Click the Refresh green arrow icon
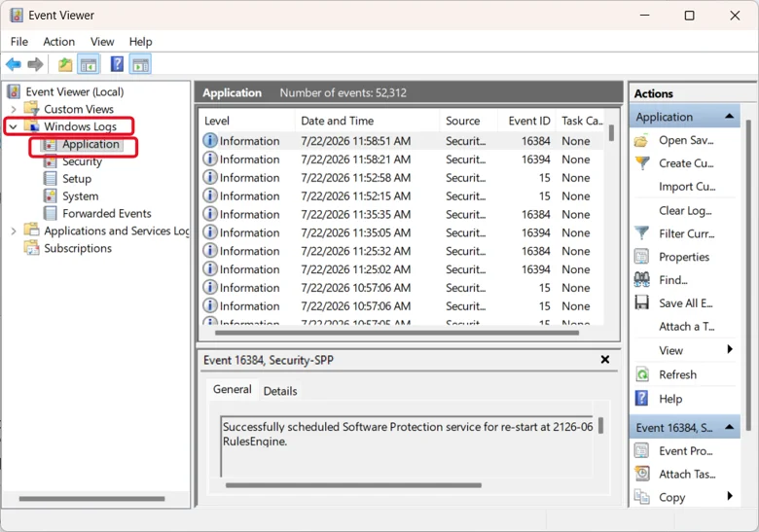Screen dimensions: 759x532 [x=642, y=374]
